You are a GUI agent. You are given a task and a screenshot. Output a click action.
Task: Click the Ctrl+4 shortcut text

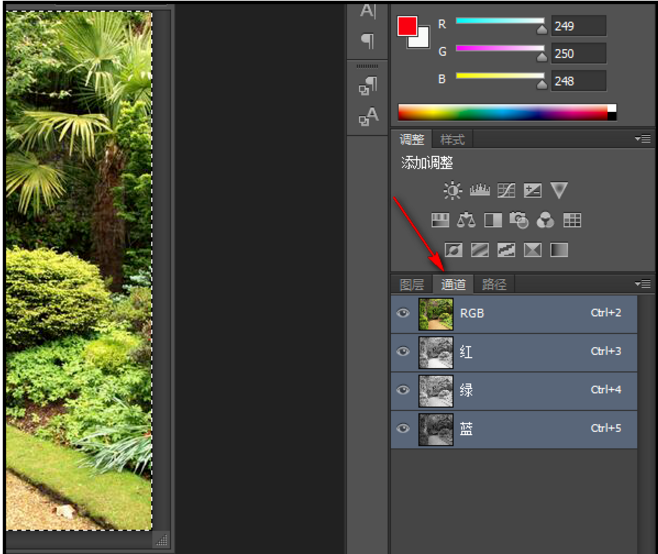(606, 390)
